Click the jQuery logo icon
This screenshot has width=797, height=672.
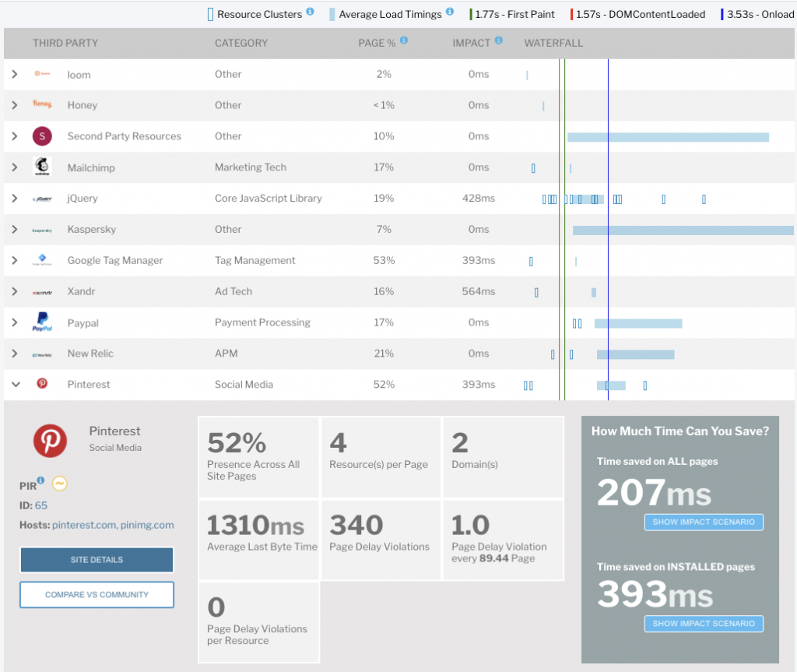pyautogui.click(x=42, y=199)
